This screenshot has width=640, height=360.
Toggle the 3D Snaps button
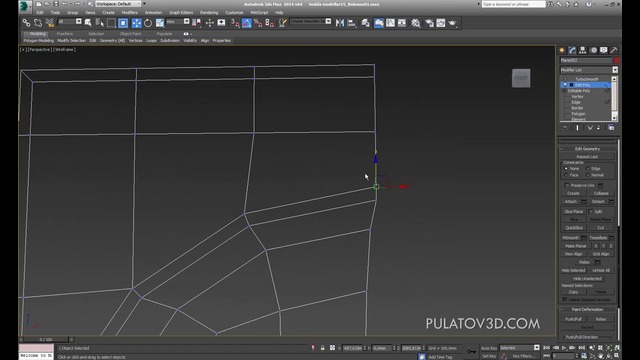coord(235,23)
